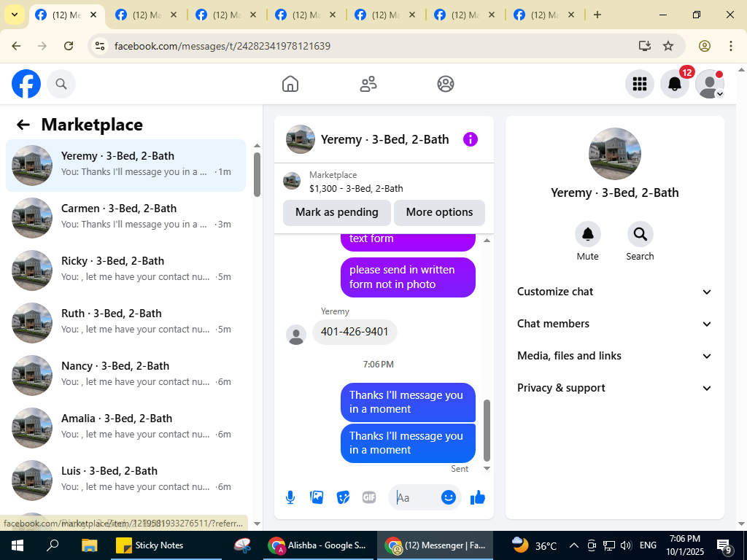The width and height of the screenshot is (747, 560).
Task: Expand the Customize chat section
Action: click(614, 292)
